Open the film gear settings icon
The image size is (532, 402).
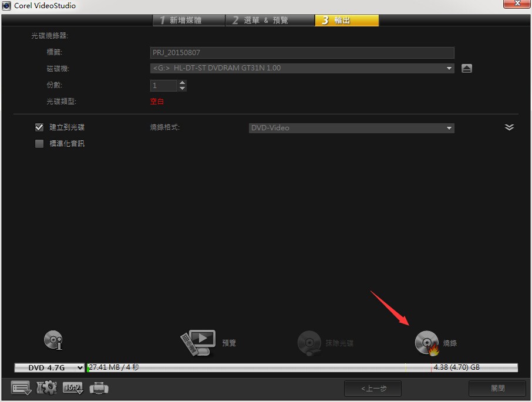(x=46, y=388)
